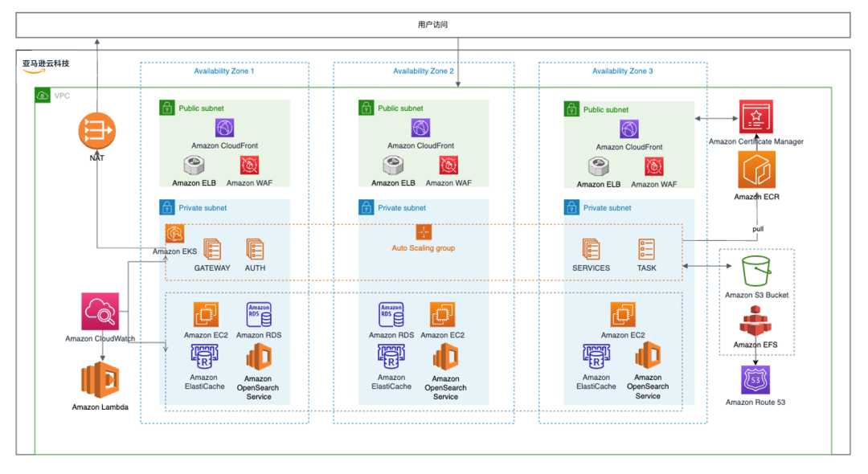Click the Amazon Route 53 icon
The height and width of the screenshot is (474, 868).
point(755,380)
